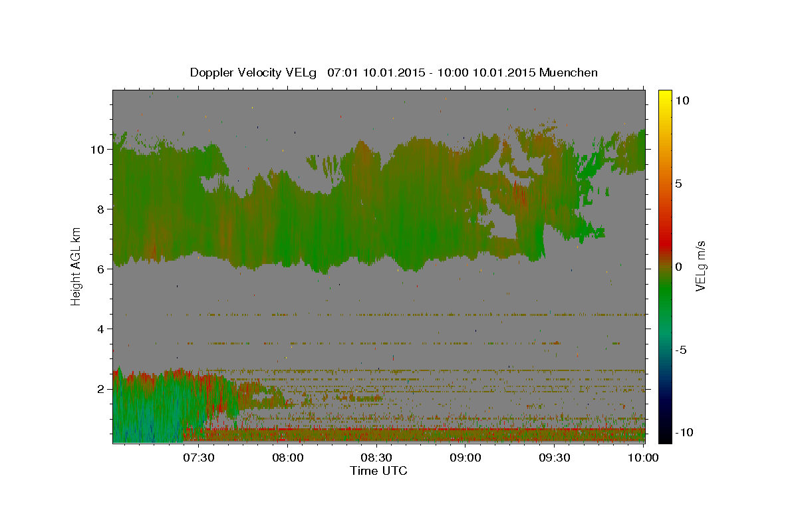Click the height axis label 10

pyautogui.click(x=97, y=150)
